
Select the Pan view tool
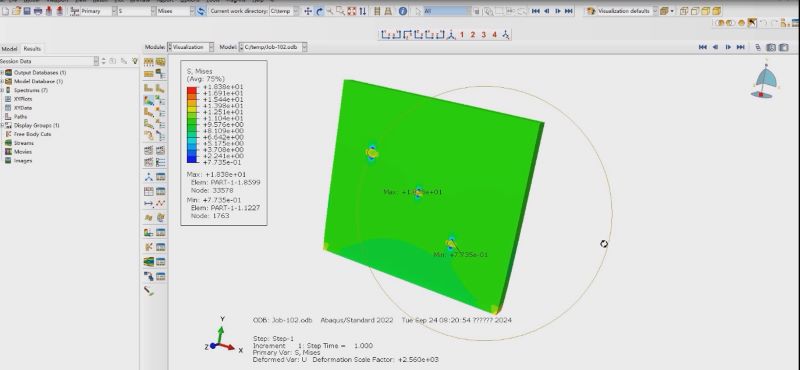click(308, 11)
